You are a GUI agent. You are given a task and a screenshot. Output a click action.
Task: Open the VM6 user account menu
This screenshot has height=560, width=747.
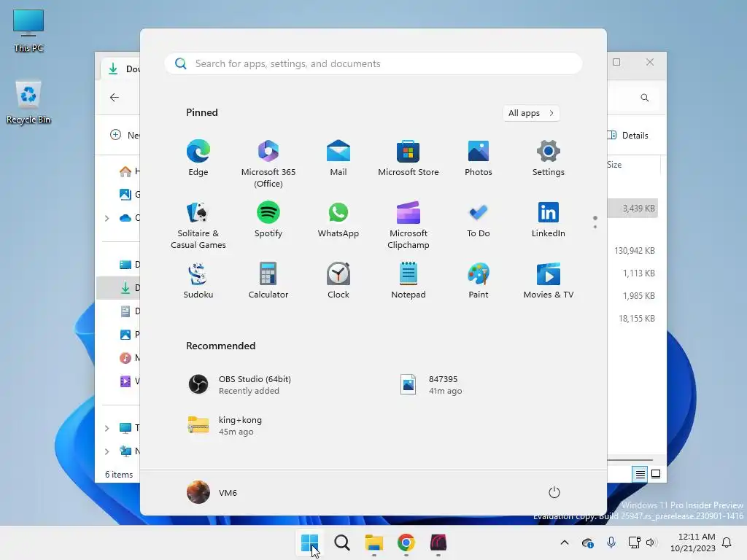[212, 492]
